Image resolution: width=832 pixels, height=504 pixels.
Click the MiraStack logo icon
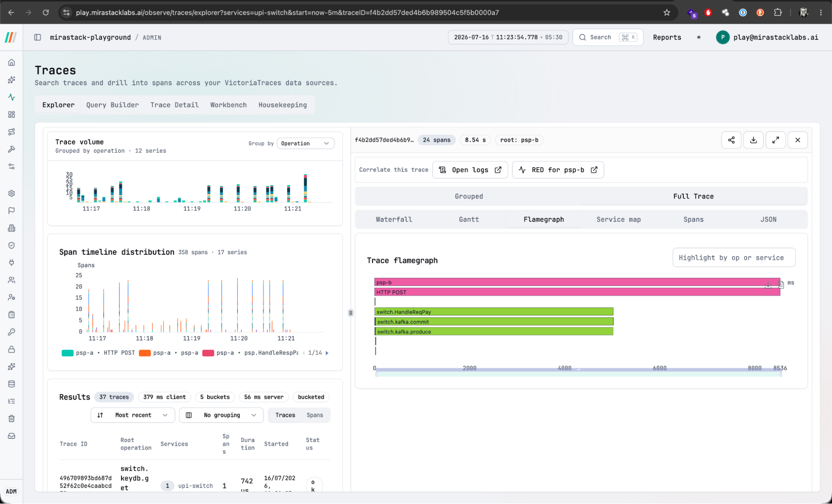[x=11, y=37]
